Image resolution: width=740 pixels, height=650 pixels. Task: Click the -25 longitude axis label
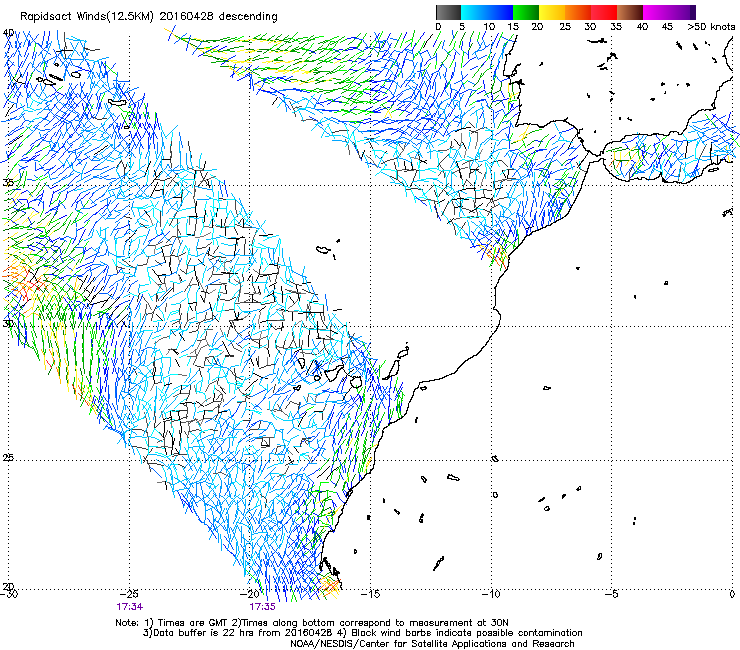tap(129, 594)
